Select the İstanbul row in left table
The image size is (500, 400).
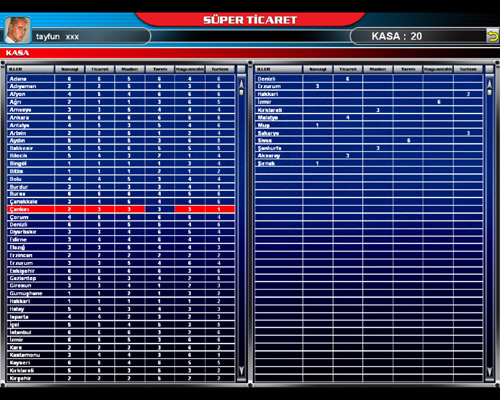pos(121,332)
